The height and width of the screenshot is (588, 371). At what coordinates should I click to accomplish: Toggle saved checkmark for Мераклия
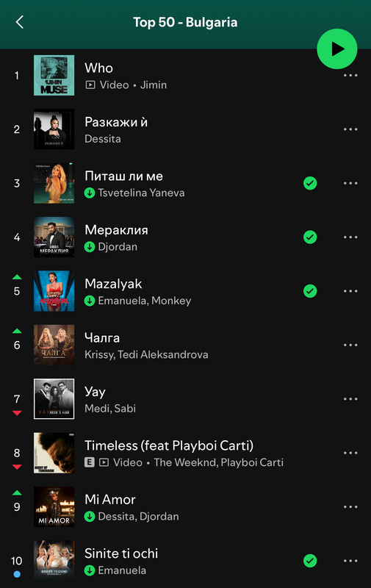pos(310,237)
